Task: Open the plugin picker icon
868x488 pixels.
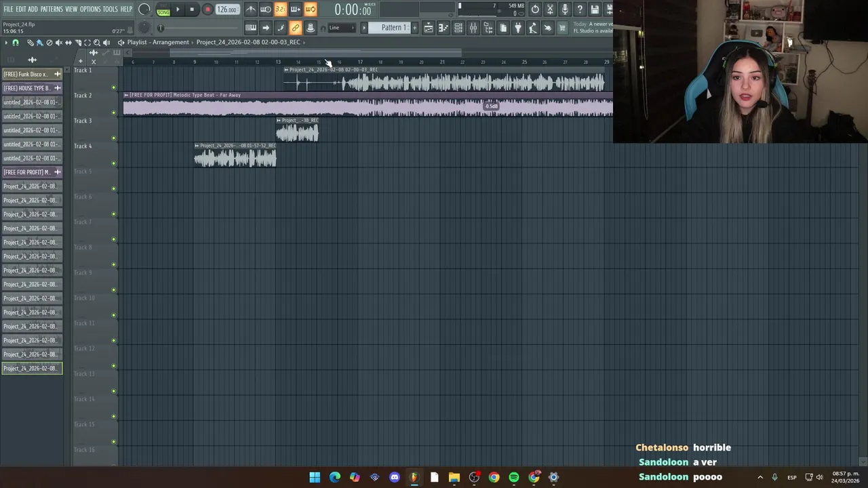Action: (518, 28)
